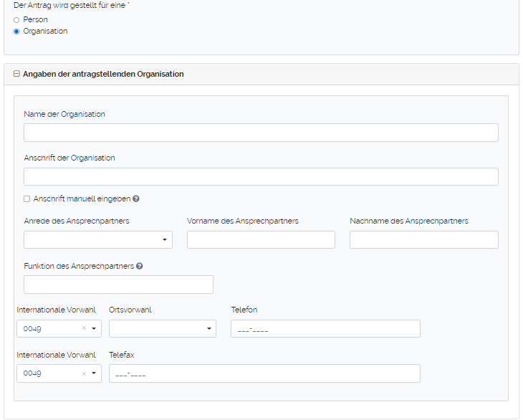Click the Funktion des Ansprechpartners input
This screenshot has height=420, width=523.
(x=118, y=285)
